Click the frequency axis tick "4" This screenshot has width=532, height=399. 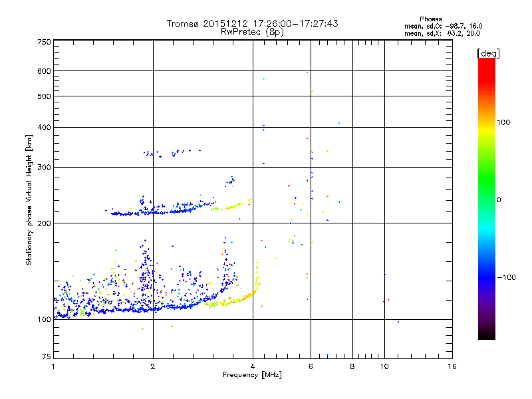coord(253,366)
